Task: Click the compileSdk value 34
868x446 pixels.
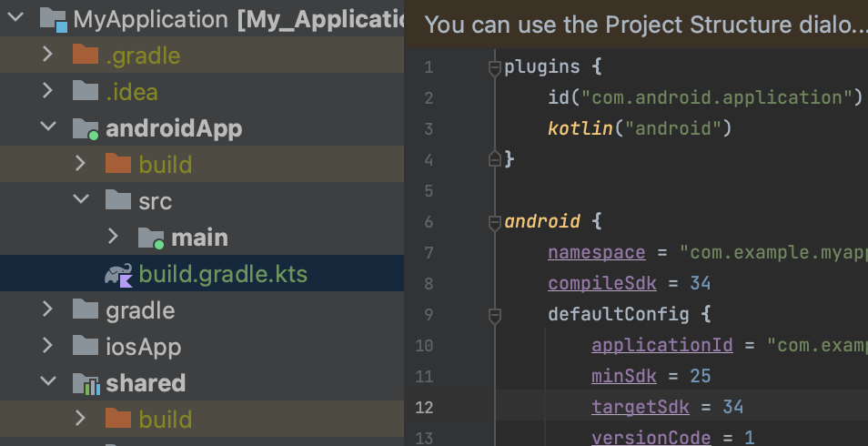Action: pyautogui.click(x=701, y=283)
